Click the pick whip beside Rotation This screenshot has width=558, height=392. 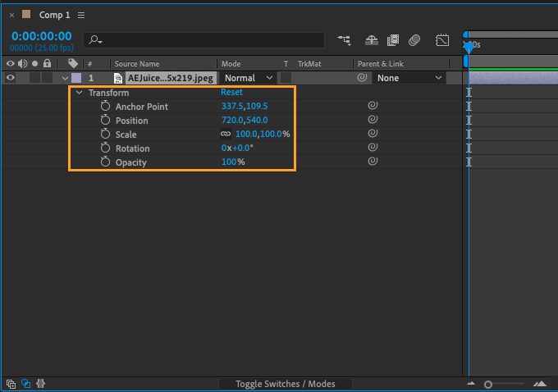pyautogui.click(x=372, y=148)
